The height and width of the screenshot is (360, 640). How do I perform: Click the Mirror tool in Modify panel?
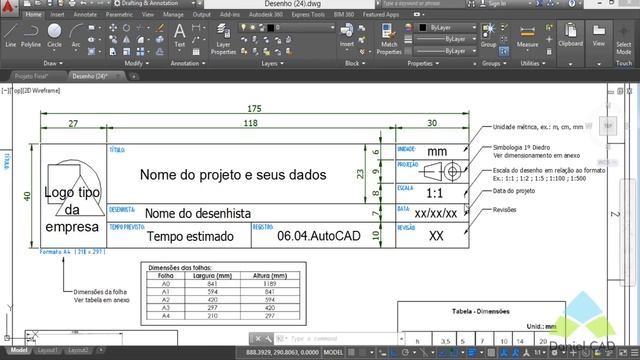[127, 40]
